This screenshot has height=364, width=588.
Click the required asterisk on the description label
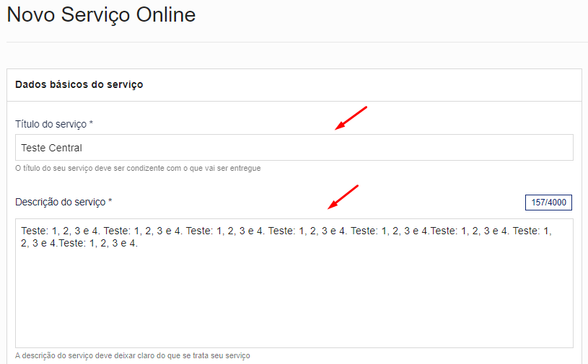110,202
